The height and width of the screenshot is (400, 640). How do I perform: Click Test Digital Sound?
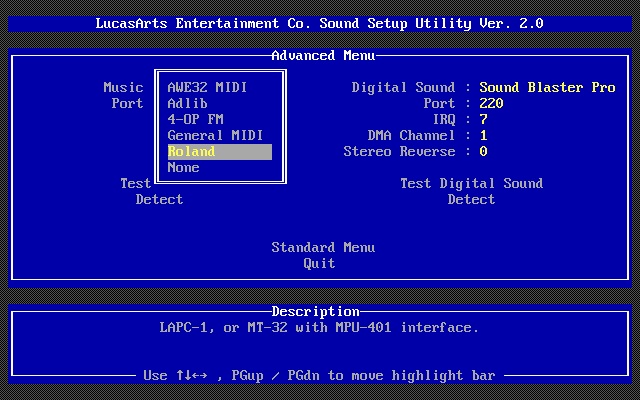click(x=471, y=183)
